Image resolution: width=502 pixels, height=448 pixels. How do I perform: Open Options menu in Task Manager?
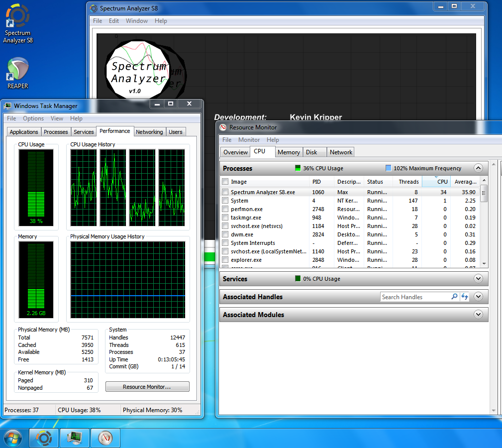coord(33,118)
